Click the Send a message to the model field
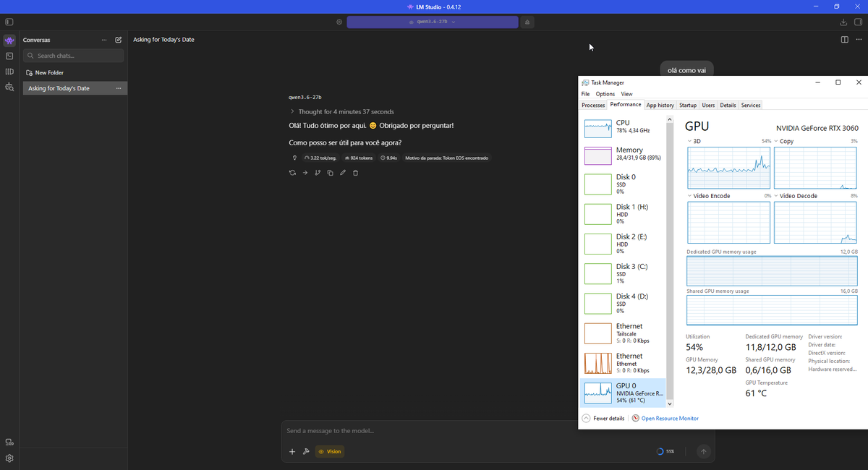 498,431
